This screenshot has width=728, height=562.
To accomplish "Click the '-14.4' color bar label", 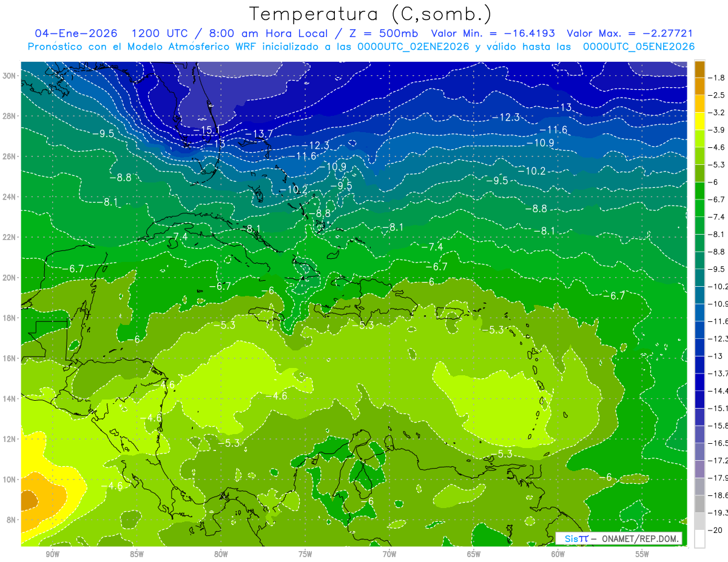I will pos(719,390).
